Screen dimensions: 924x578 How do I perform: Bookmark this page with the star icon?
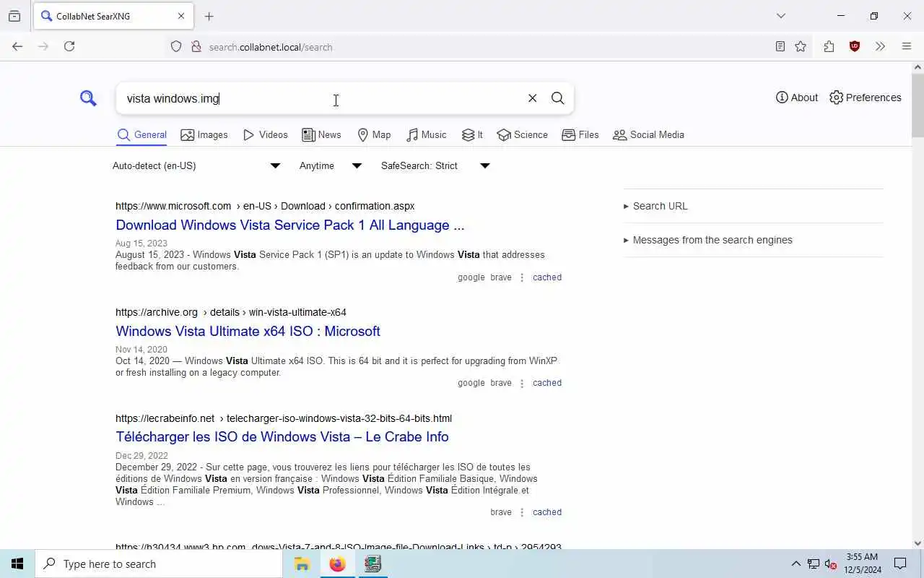801,46
